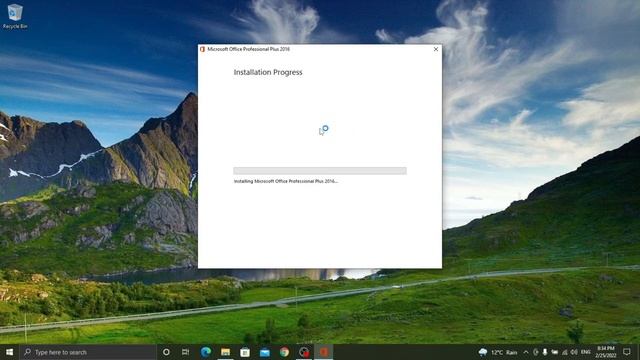Click the network icon in system tray
Screen dimensions: 640x360
pyautogui.click(x=564, y=352)
